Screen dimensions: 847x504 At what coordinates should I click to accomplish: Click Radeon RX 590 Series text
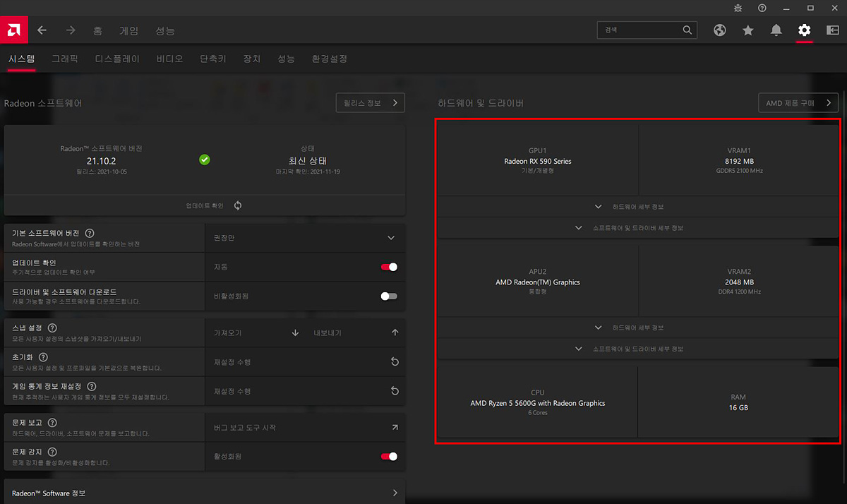(x=538, y=161)
